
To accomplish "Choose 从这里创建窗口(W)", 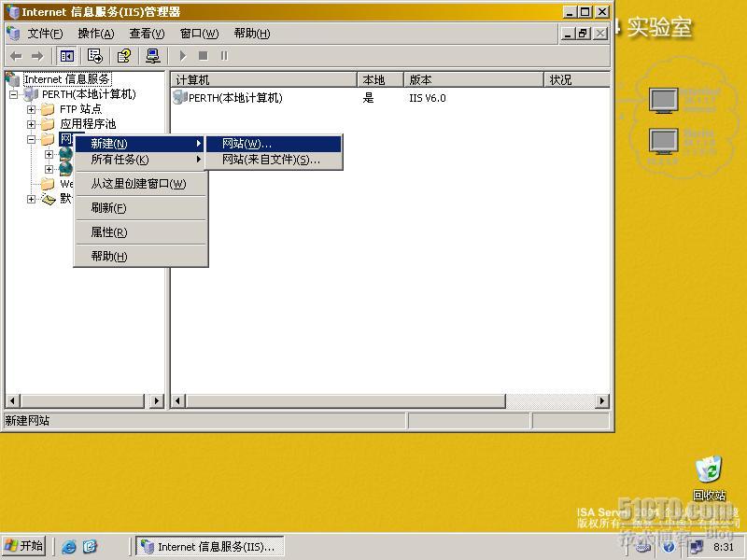I will coord(141,183).
